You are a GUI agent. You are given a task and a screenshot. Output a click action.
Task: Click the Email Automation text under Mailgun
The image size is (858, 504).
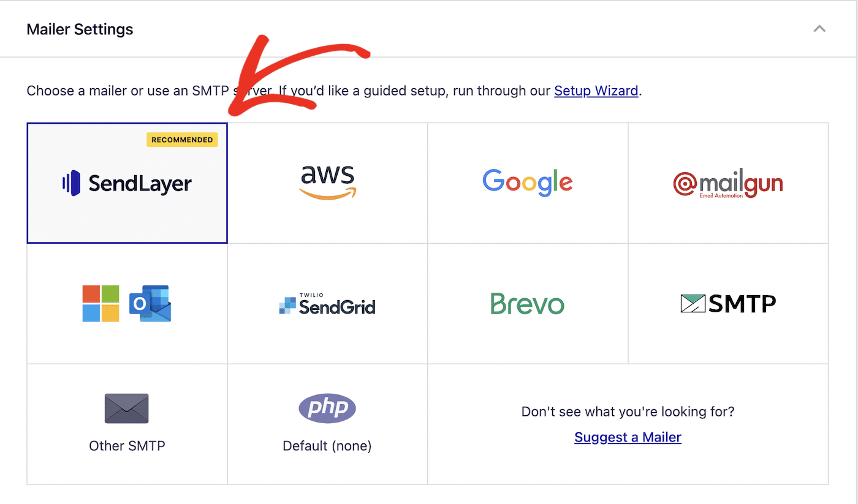(x=721, y=195)
